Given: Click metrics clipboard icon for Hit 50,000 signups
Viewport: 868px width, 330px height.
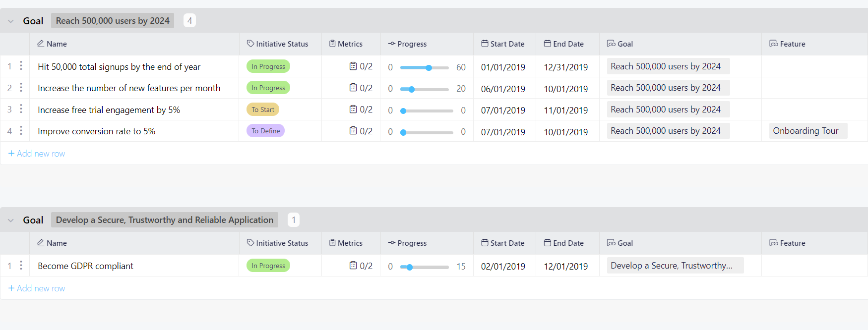Looking at the screenshot, I should pyautogui.click(x=353, y=66).
